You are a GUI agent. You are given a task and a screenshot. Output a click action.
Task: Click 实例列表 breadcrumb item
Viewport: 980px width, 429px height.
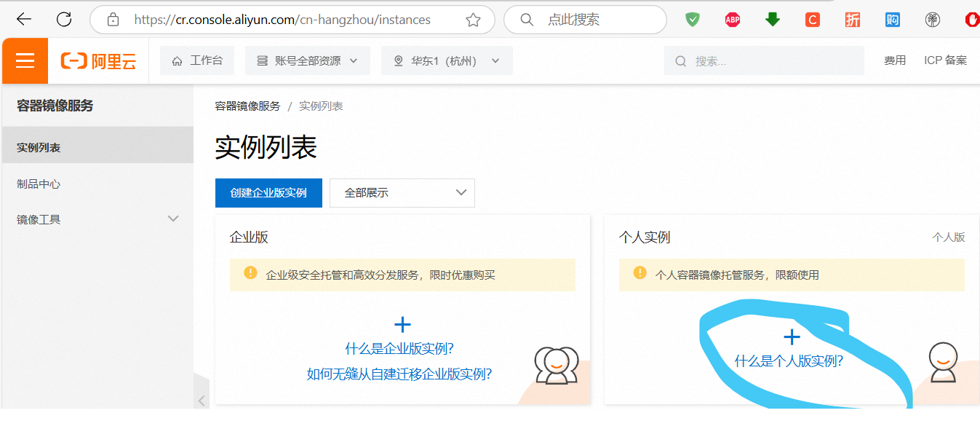321,106
